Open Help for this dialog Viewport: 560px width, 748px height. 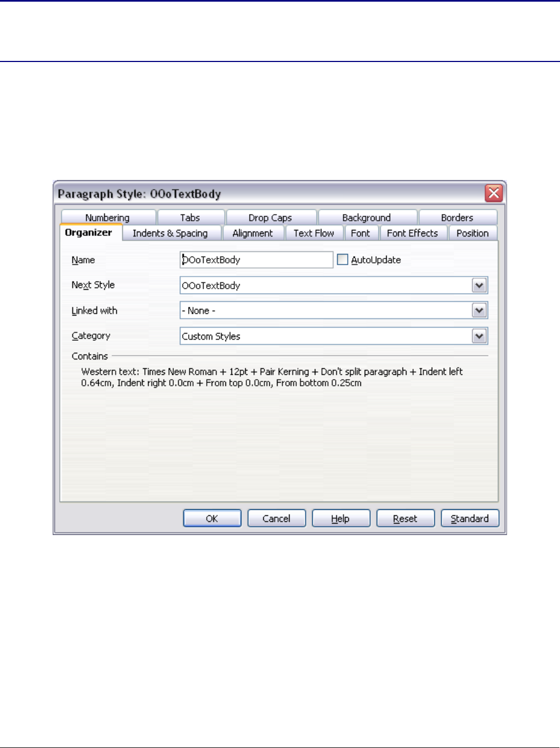pos(341,518)
